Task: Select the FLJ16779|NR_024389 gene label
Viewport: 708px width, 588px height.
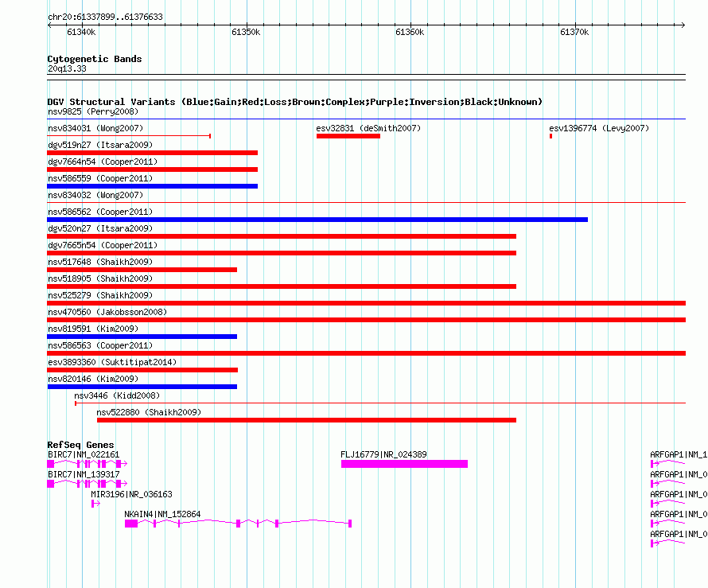Action: [x=383, y=454]
